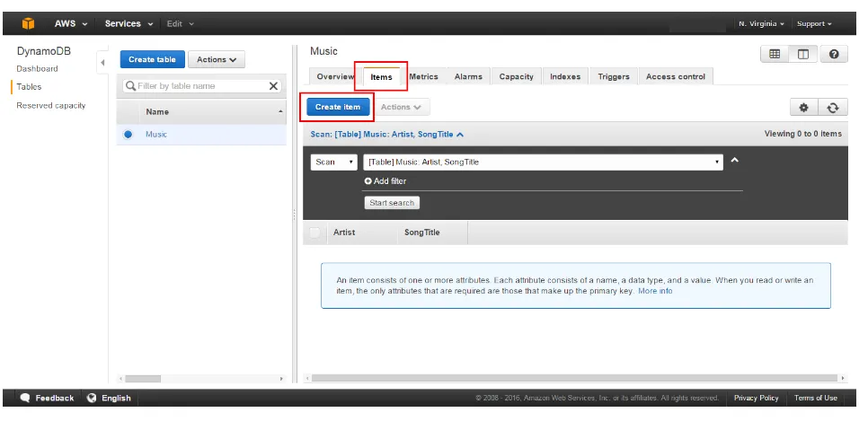Switch to the Items tab

coord(381,77)
